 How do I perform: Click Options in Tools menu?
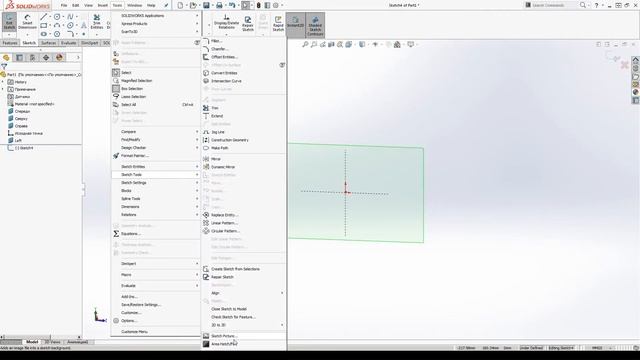[x=156, y=321]
